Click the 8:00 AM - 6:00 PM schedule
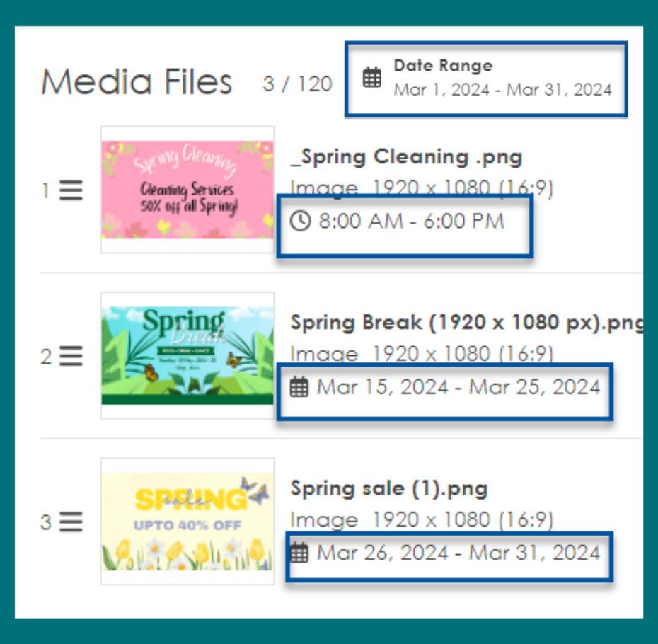Image resolution: width=658 pixels, height=644 pixels. (x=411, y=222)
